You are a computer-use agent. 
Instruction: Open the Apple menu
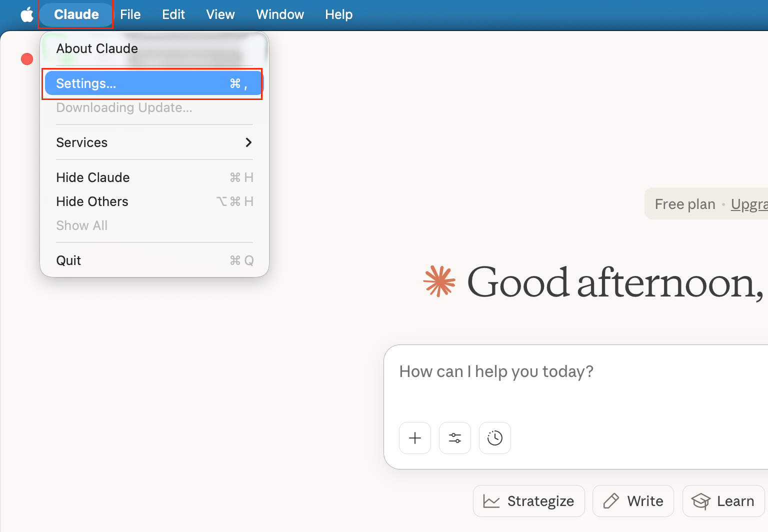27,14
